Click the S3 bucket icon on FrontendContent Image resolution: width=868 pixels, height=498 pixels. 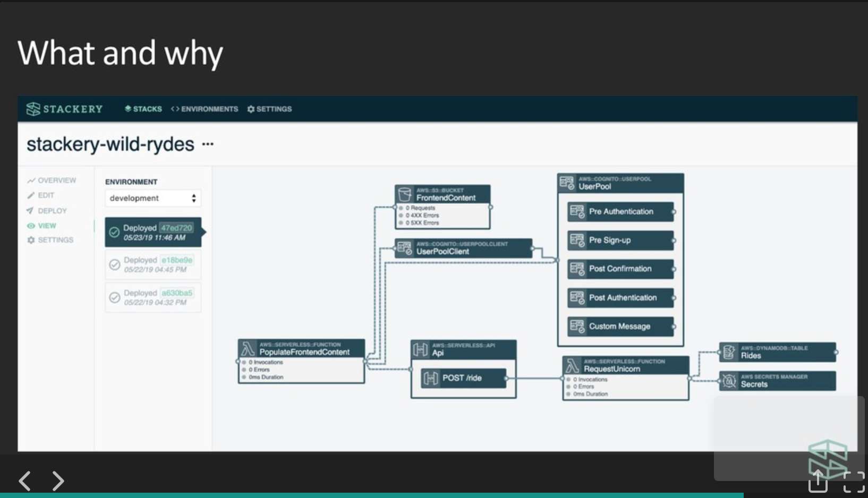(405, 194)
